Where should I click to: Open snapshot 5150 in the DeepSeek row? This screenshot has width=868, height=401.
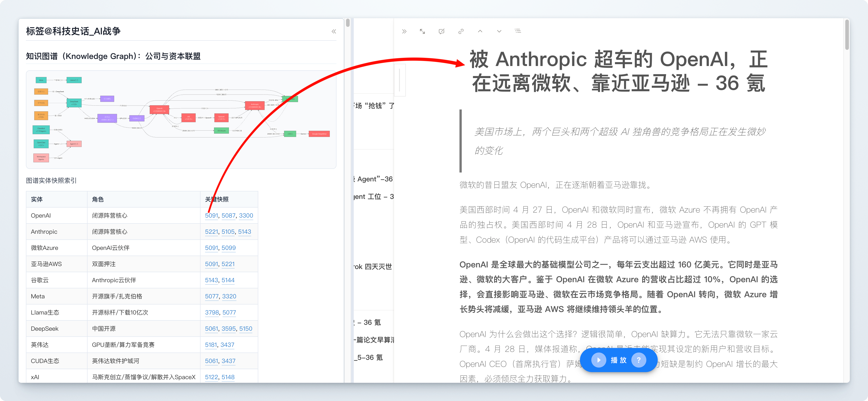click(246, 329)
